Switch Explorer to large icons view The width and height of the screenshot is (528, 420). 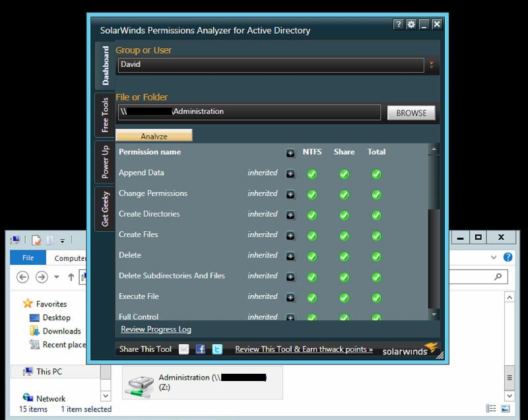coord(506,409)
